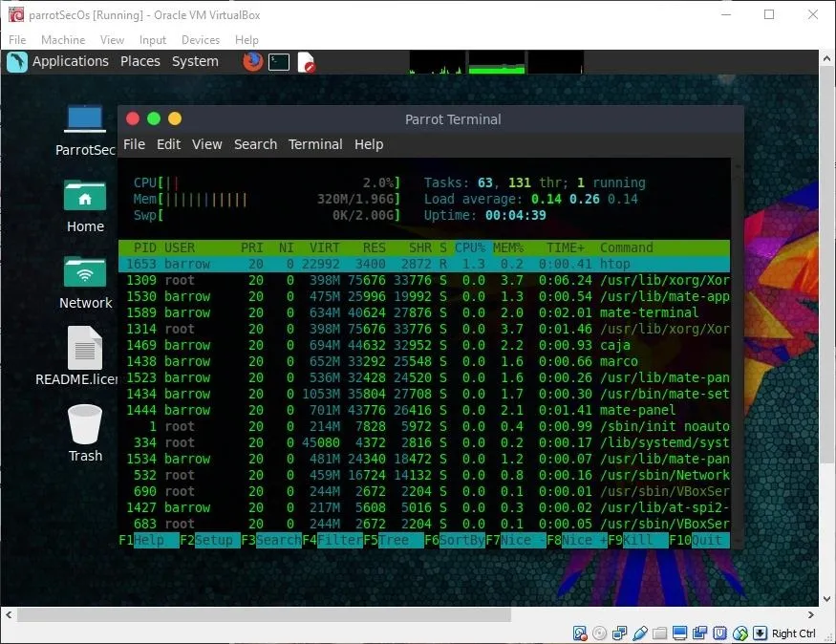Sort by the TIME+ column header
Screen dimensions: 836x644
pos(566,247)
